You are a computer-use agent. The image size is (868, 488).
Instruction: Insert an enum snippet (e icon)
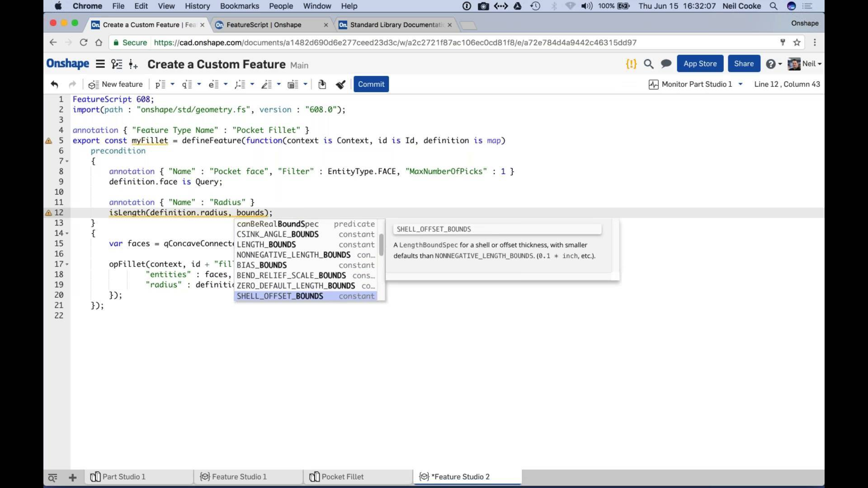point(213,84)
